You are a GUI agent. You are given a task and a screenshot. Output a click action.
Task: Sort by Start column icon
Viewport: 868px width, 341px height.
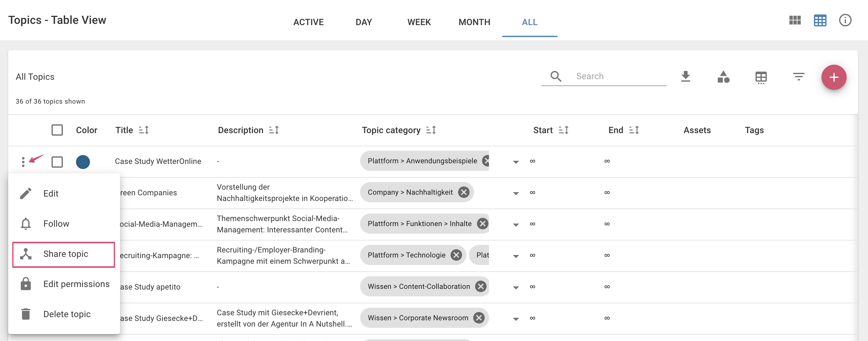[563, 130]
